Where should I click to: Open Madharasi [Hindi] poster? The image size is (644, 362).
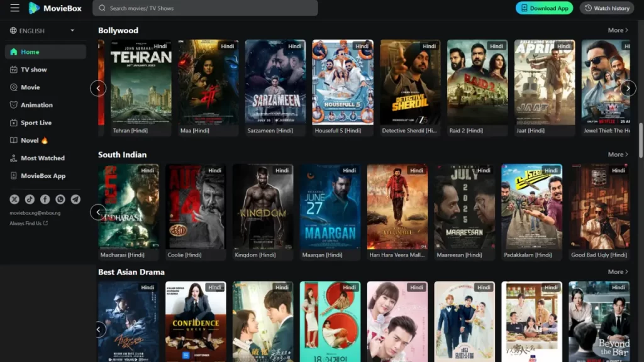pos(128,206)
